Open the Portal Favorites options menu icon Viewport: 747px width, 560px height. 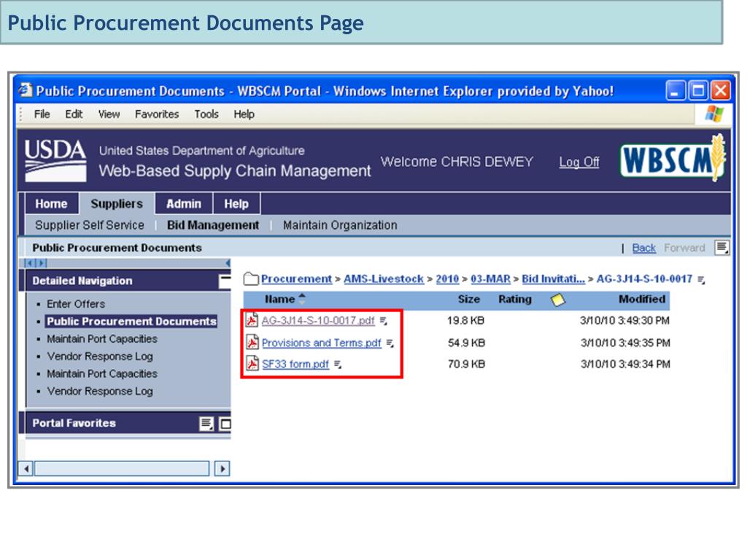[207, 424]
